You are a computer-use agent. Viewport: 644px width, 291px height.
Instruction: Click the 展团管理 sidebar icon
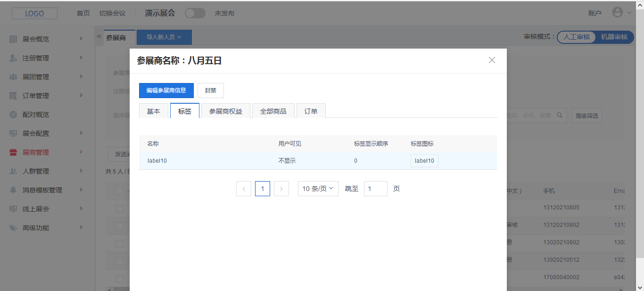coord(13,77)
